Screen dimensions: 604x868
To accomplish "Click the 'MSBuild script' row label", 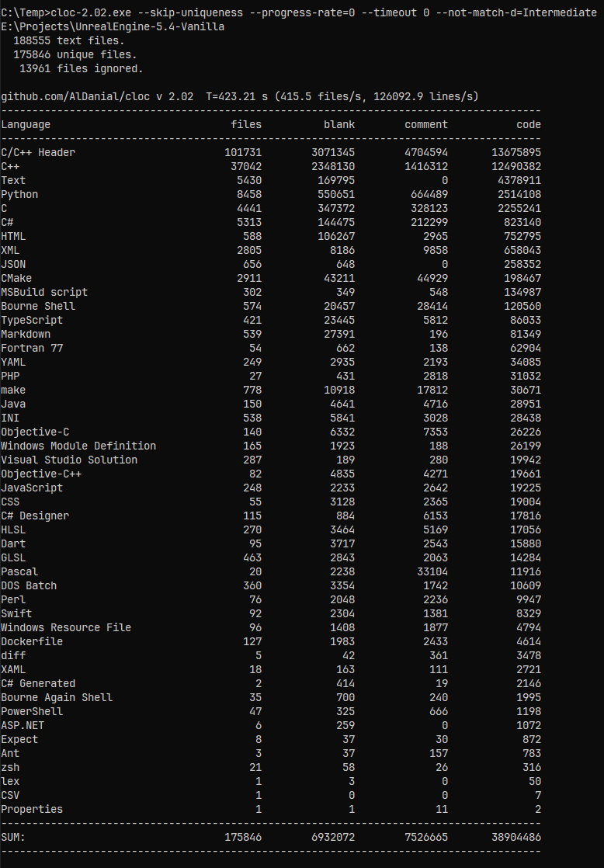I will (44, 292).
